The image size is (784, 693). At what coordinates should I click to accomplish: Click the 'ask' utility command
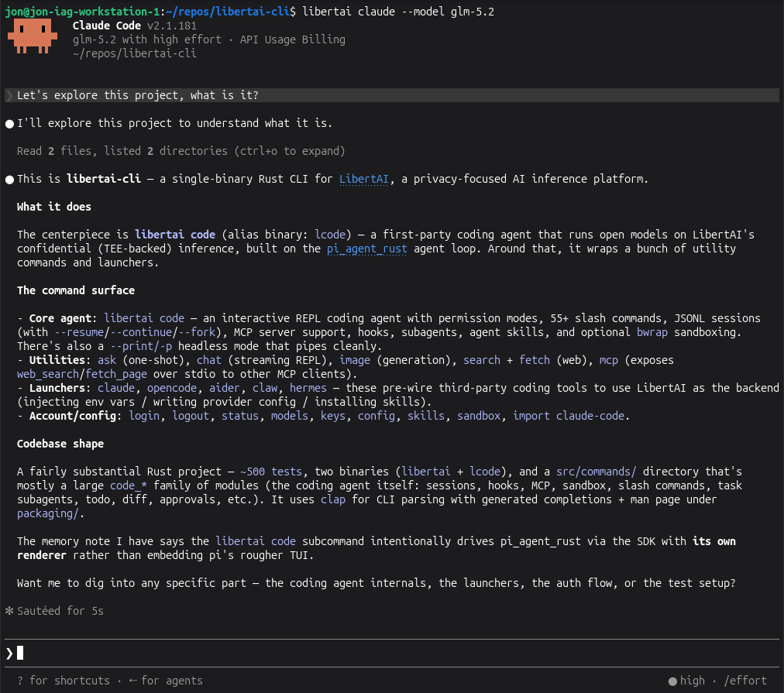pos(106,360)
